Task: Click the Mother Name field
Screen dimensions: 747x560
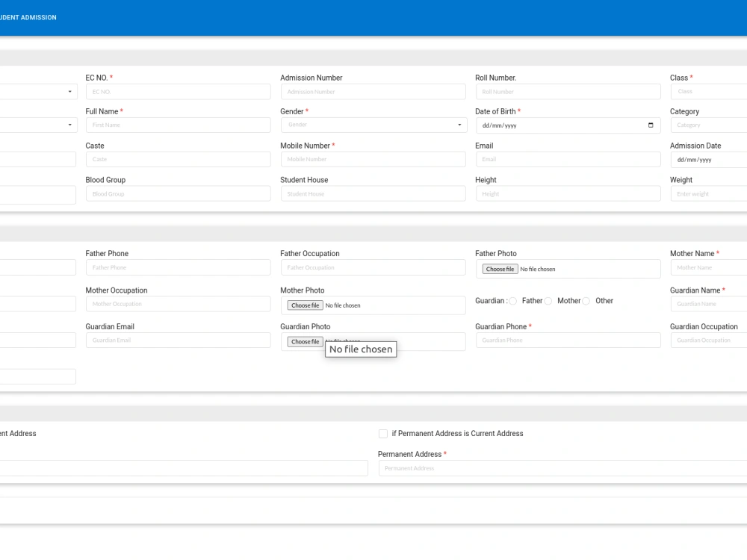Action: tap(709, 267)
